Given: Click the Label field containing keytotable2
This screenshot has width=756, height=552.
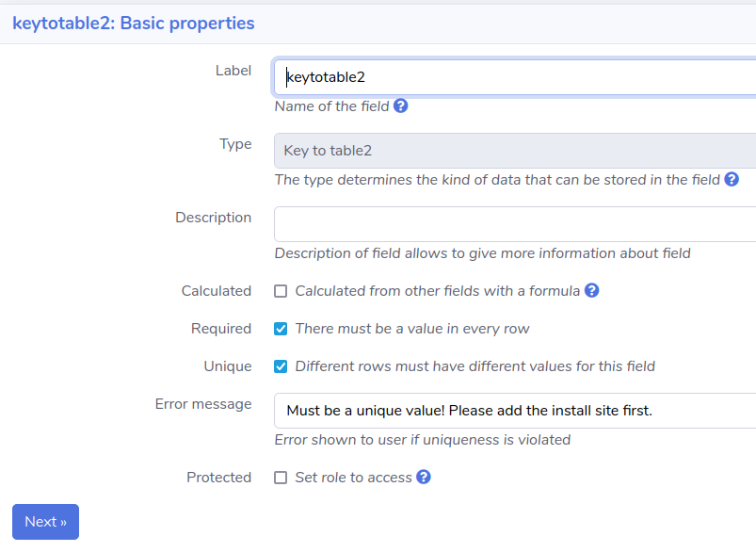Looking at the screenshot, I should [515, 77].
